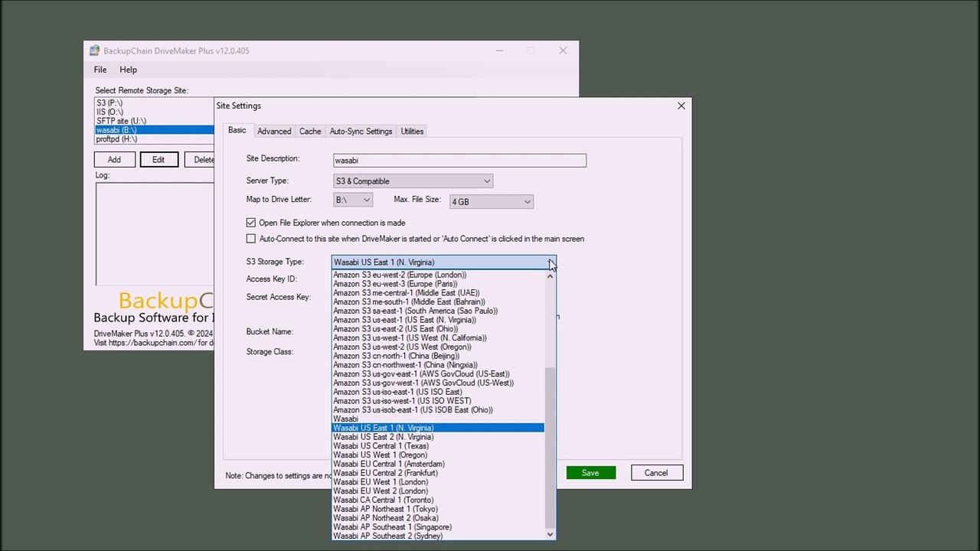Minimize the DriveMaker Plus main window
Image resolution: width=980 pixels, height=551 pixels.
[499, 51]
